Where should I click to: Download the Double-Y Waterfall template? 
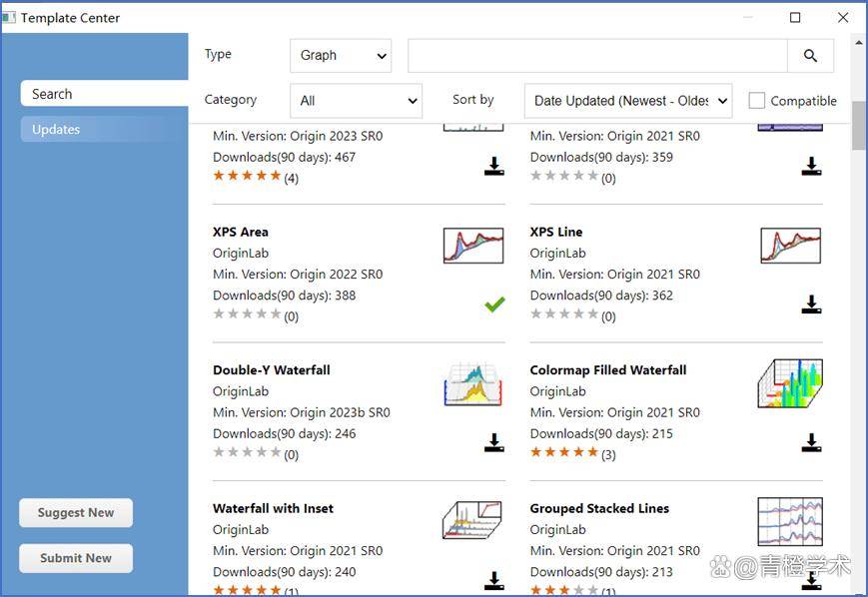493,442
